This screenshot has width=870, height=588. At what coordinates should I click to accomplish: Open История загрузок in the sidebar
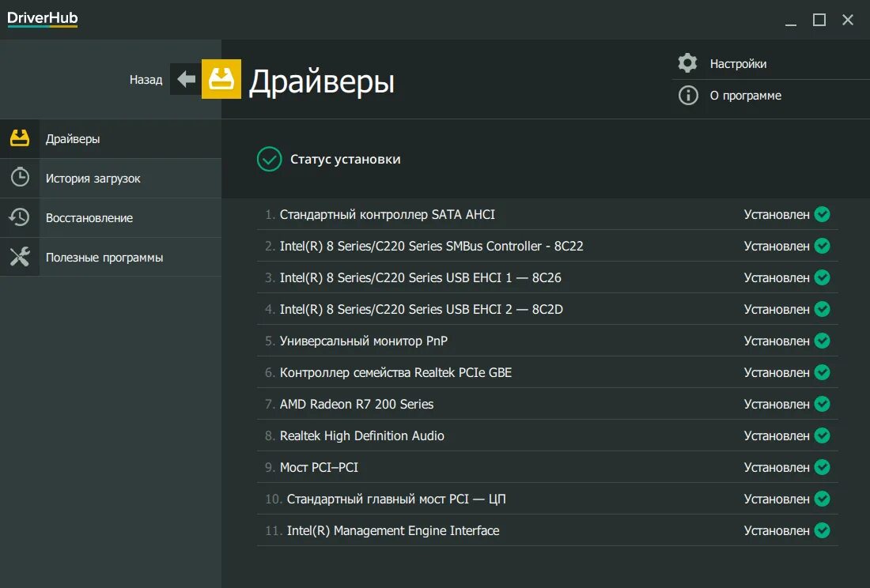(x=93, y=179)
